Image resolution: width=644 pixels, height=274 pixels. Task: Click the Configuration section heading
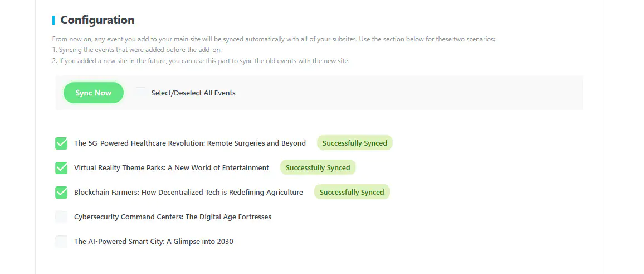(x=97, y=20)
